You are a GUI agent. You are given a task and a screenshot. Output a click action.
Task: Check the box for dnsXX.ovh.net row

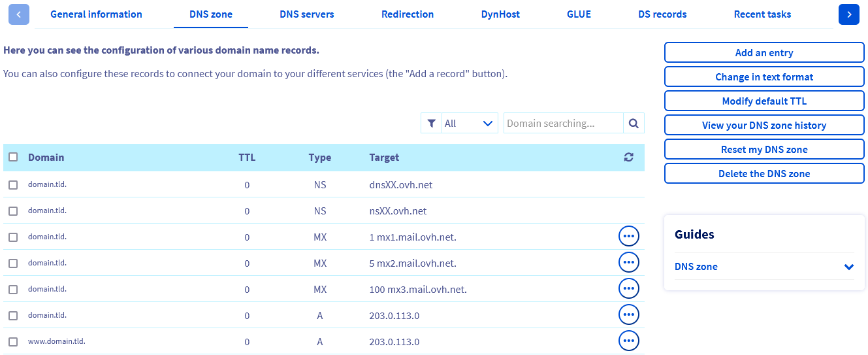click(x=13, y=185)
